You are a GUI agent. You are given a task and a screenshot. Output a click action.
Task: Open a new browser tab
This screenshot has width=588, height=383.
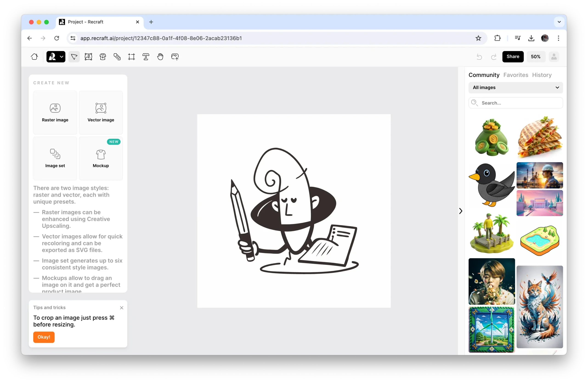(151, 22)
